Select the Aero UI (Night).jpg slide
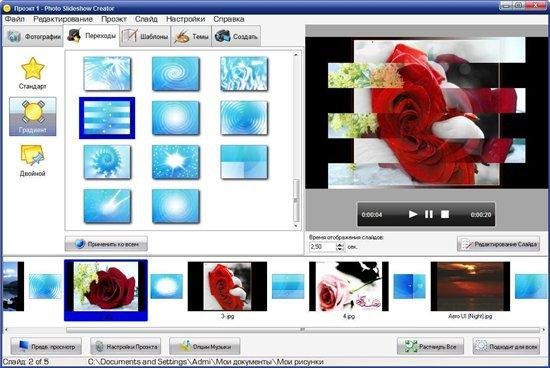Screen dimensions: 550x368 tap(470, 286)
